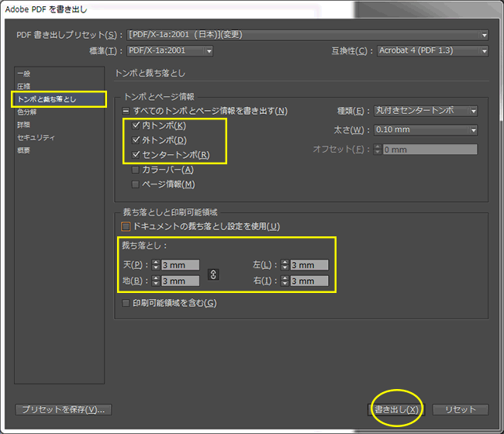
Task: Open the 互換性 Acrobat 4 dropdown
Action: tap(432, 51)
